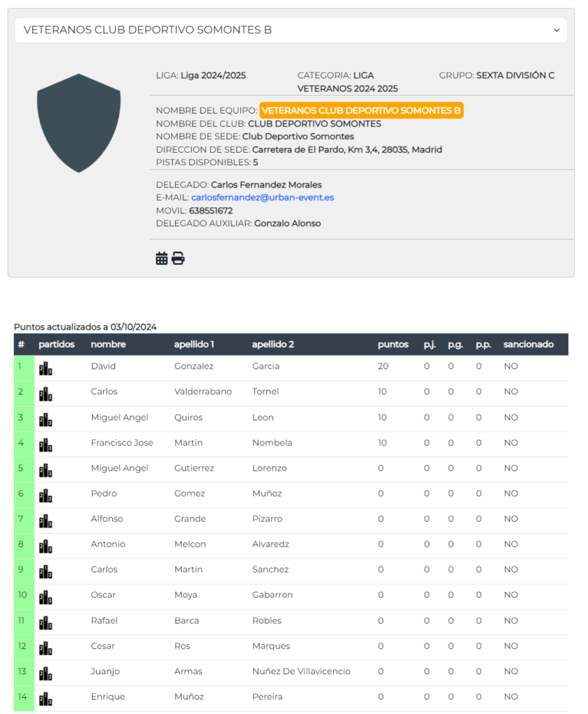
Task: Open the team calendar icon
Action: pos(162,258)
